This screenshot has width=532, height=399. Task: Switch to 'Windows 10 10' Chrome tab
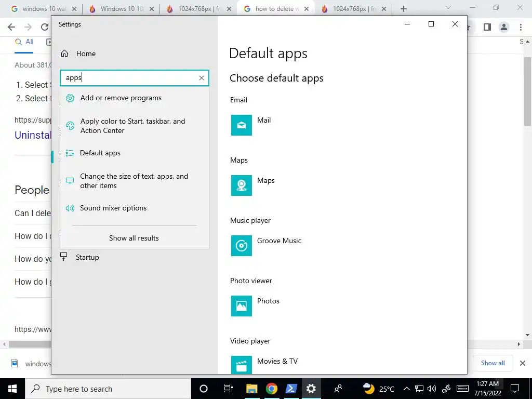coord(122,9)
